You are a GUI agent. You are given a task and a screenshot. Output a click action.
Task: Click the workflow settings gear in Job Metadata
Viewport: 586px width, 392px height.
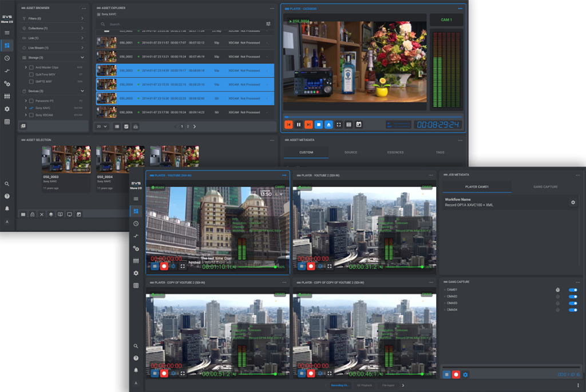click(573, 203)
